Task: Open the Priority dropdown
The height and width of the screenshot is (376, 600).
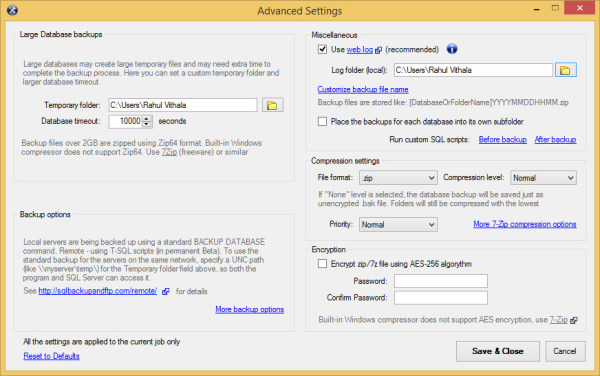Action: (398, 225)
